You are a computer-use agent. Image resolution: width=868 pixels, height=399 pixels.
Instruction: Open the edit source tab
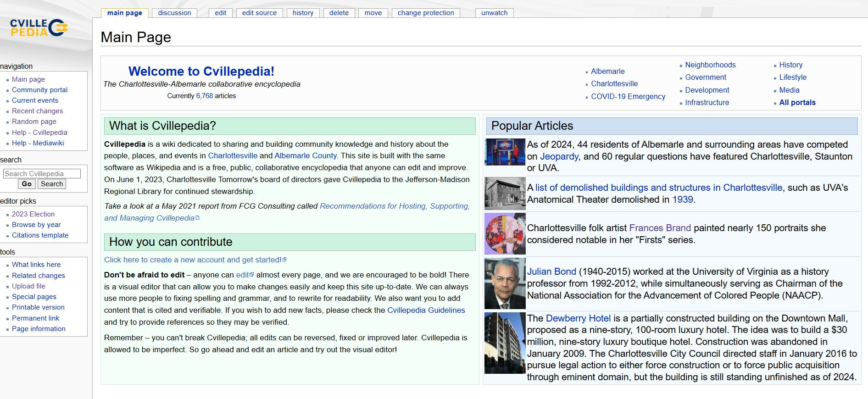point(259,13)
